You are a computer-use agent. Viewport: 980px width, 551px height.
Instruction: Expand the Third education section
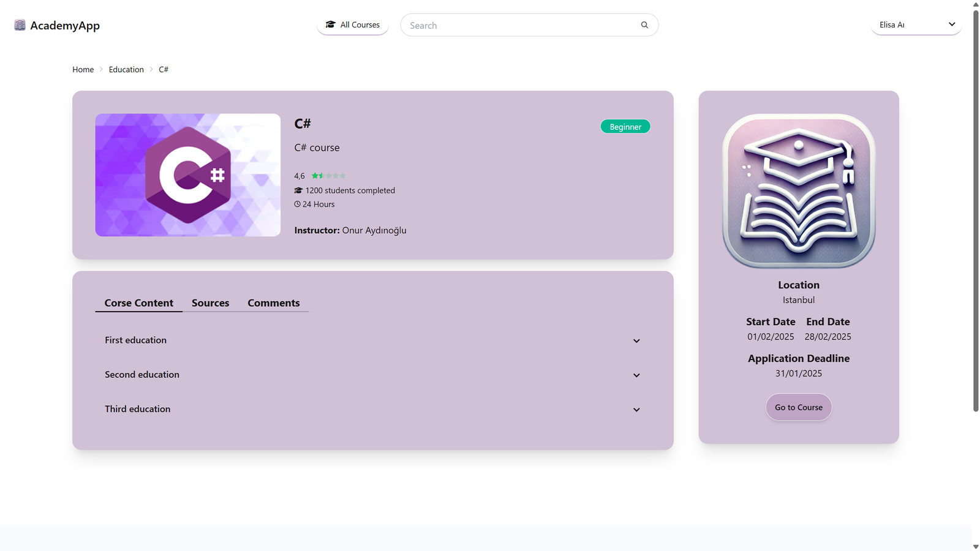(372, 409)
